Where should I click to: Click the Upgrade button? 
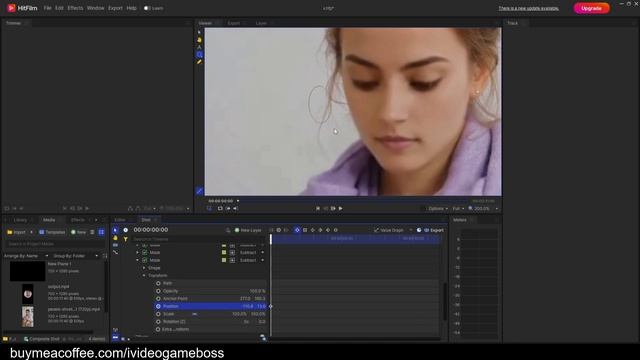(591, 8)
